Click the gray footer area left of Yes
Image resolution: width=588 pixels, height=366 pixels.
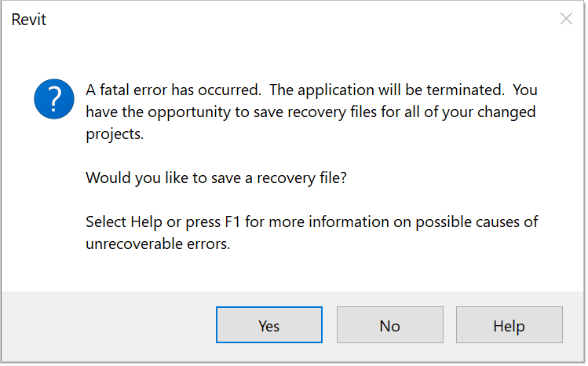click(x=110, y=325)
